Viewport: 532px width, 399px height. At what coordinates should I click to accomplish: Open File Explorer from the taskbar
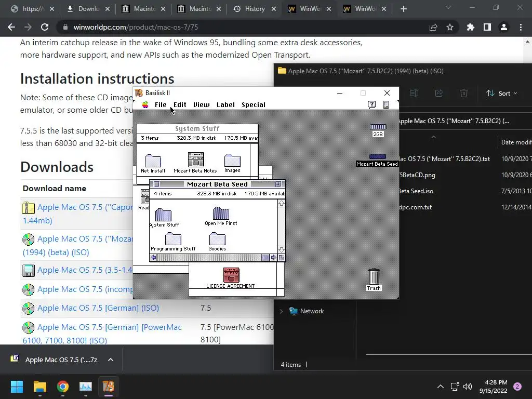(39, 387)
